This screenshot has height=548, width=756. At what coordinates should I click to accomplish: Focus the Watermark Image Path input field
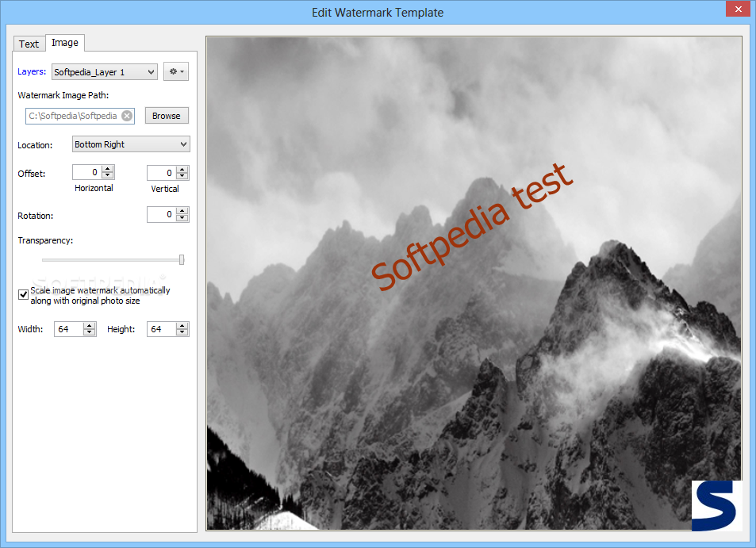tap(73, 116)
